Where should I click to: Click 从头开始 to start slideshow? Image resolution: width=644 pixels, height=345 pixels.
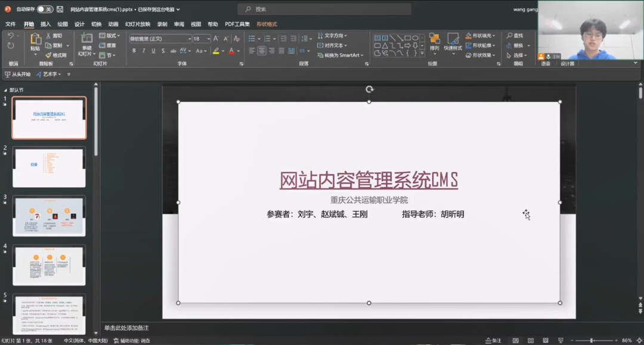[x=21, y=74]
